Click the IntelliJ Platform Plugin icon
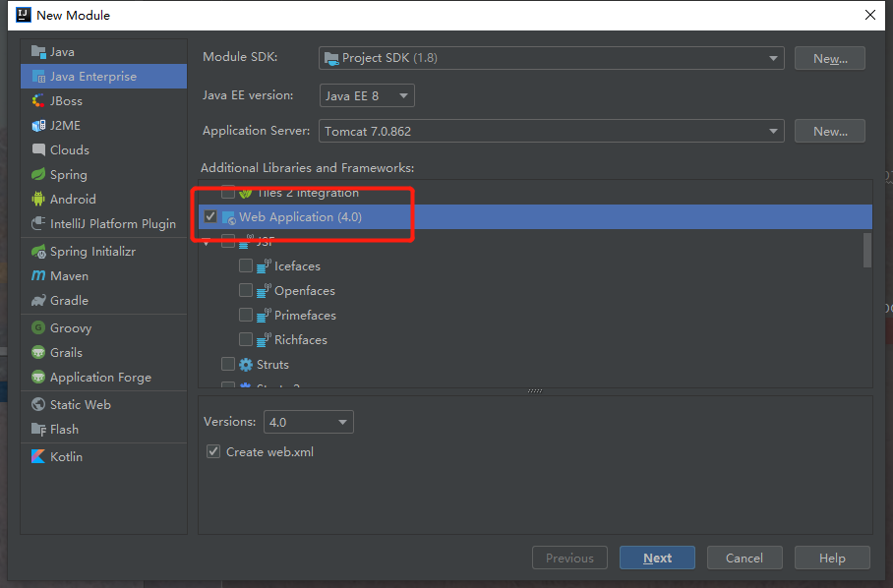This screenshot has width=893, height=588. coord(38,223)
